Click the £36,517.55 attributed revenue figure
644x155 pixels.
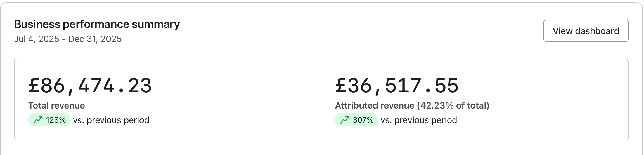point(397,86)
